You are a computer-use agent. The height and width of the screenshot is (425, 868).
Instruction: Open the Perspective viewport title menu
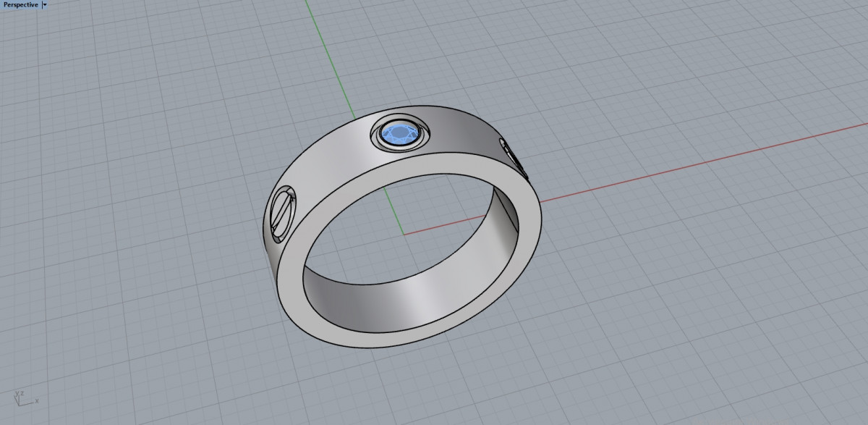click(20, 5)
